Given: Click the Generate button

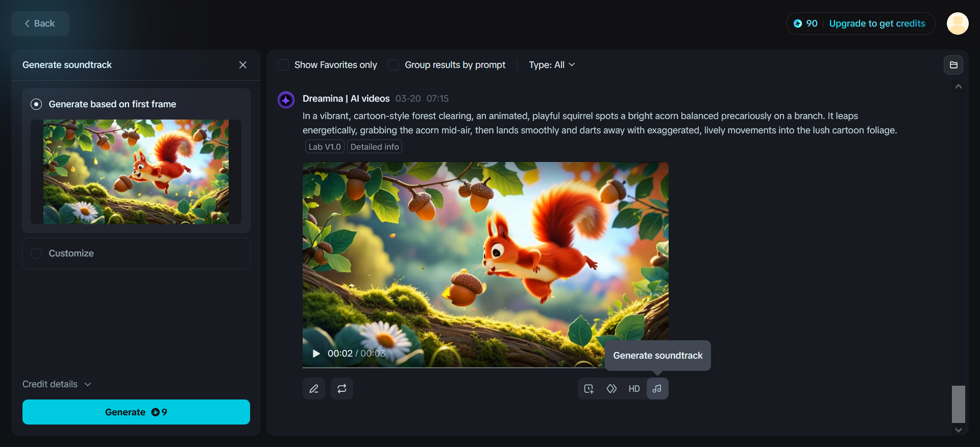Looking at the screenshot, I should coord(136,412).
